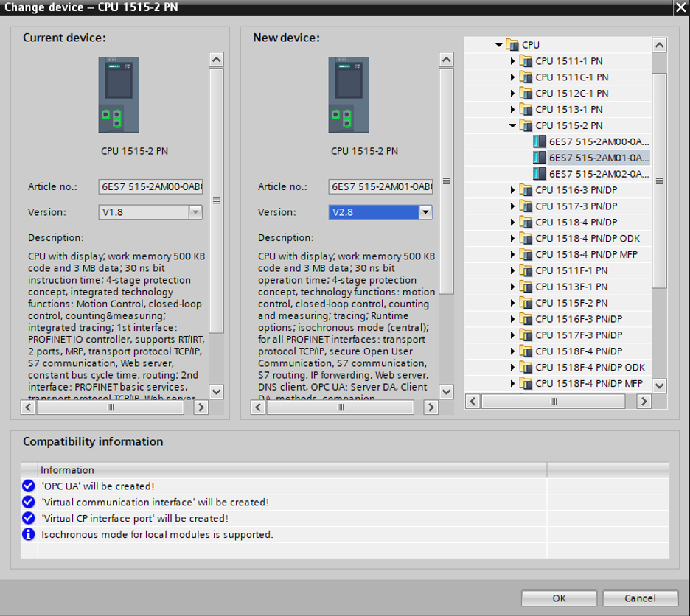
Task: Open the Current device Version V1.8 dropdown
Action: click(195, 212)
